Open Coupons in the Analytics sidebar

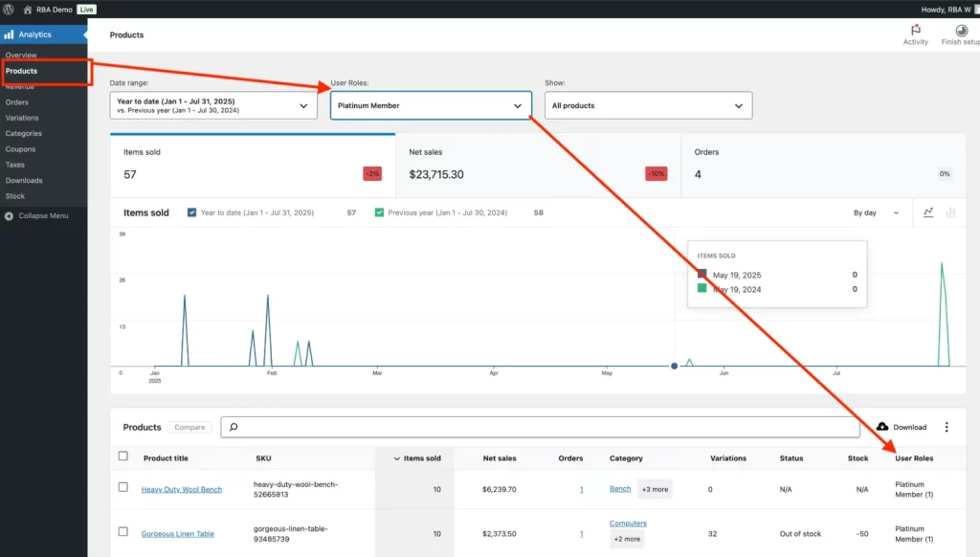tap(20, 149)
